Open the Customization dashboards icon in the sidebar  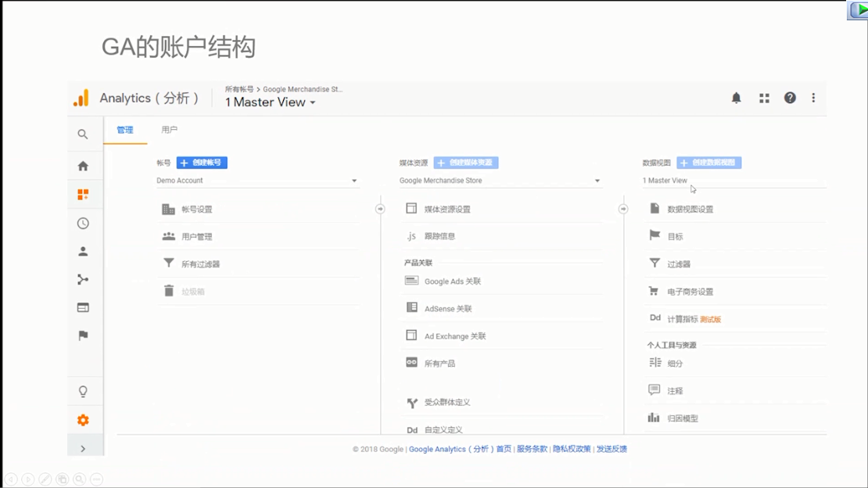82,195
